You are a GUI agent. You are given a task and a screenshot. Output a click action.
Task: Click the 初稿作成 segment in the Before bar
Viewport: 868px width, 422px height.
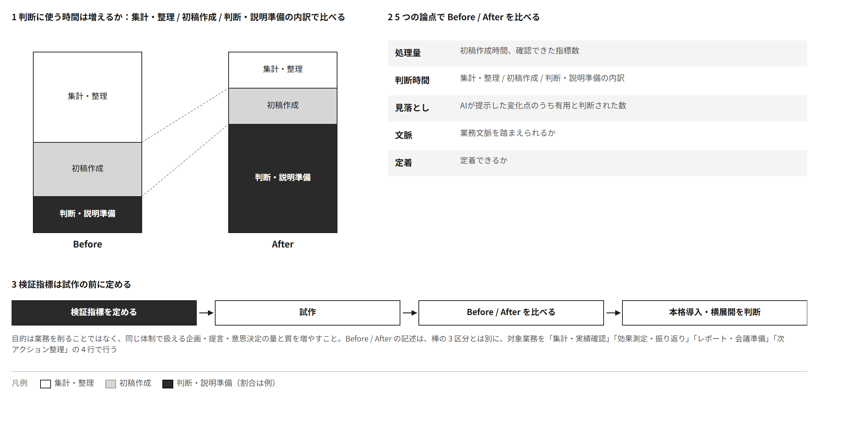[x=88, y=169]
